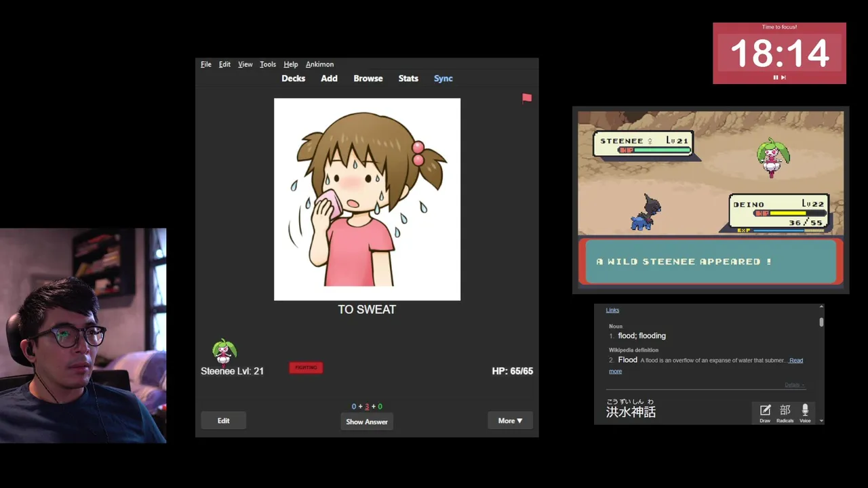Expand the Details link in dictionary

[794, 385]
